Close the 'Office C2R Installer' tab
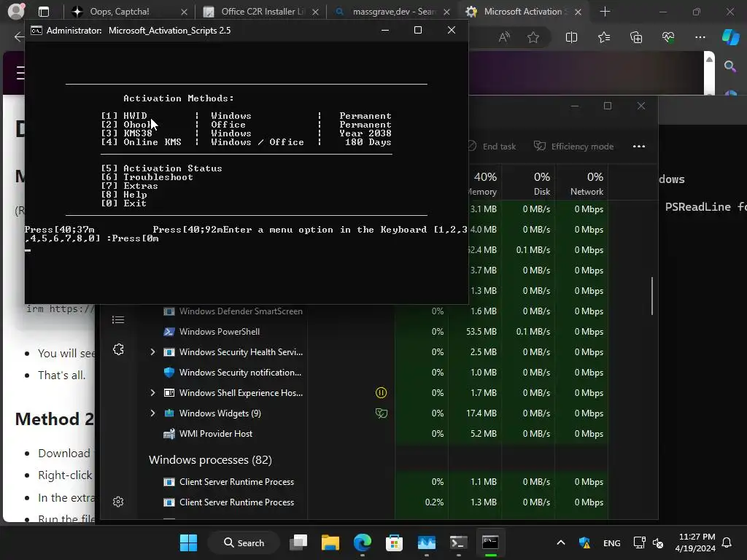 click(315, 12)
